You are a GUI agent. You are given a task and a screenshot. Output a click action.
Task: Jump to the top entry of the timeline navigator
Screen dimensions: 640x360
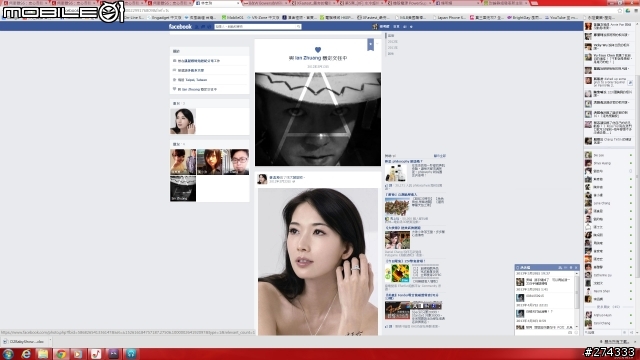click(391, 36)
